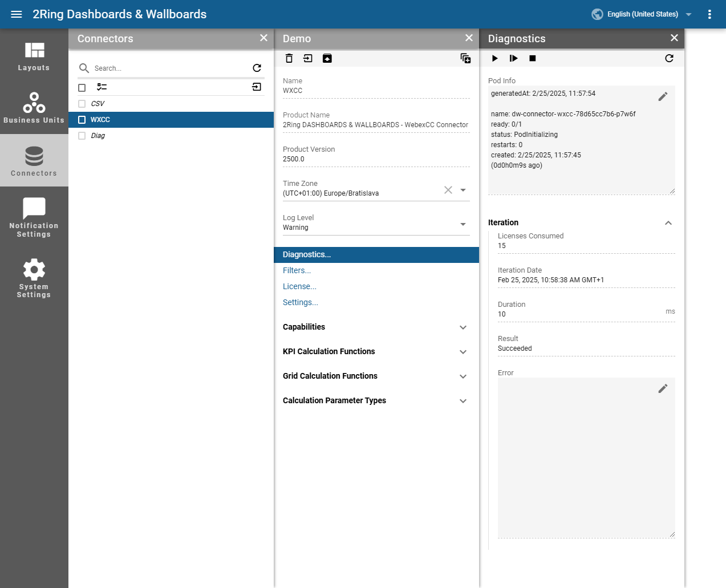The height and width of the screenshot is (588, 726).
Task: Click the Result value Succeeded
Action: point(515,348)
